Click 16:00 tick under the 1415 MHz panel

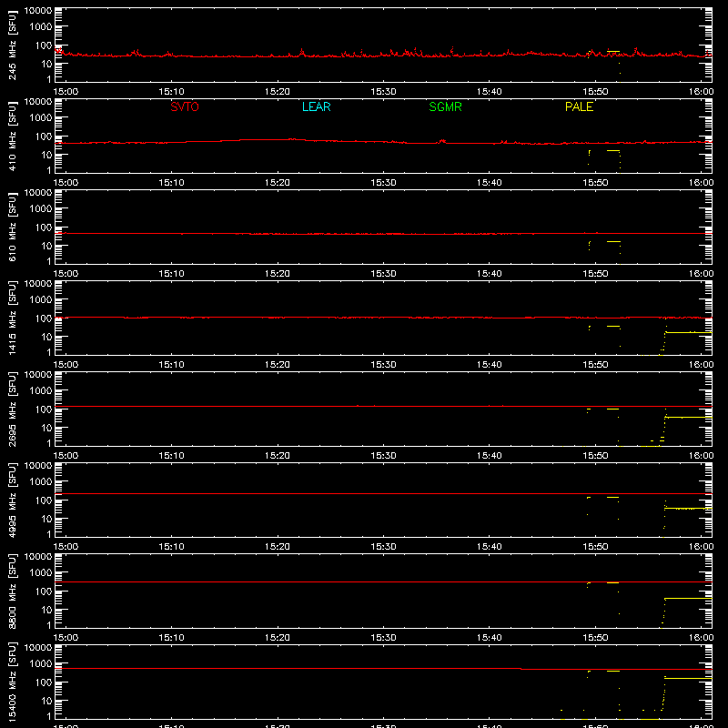(x=701, y=365)
